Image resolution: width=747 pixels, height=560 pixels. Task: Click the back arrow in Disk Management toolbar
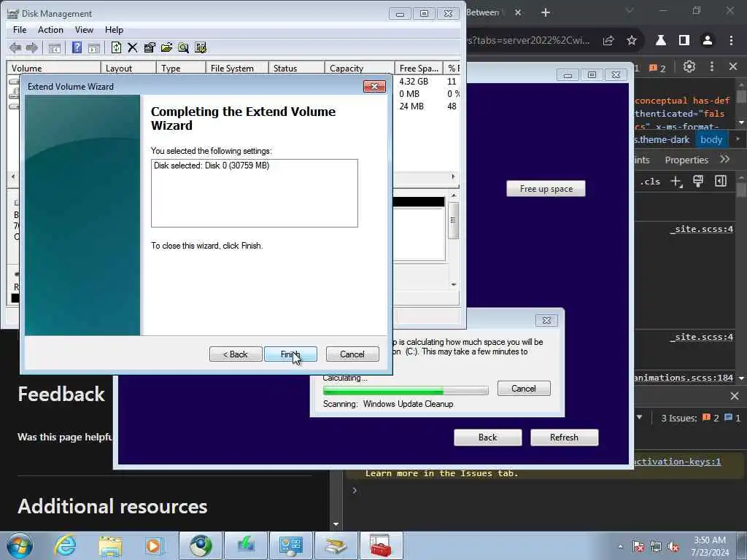point(15,47)
